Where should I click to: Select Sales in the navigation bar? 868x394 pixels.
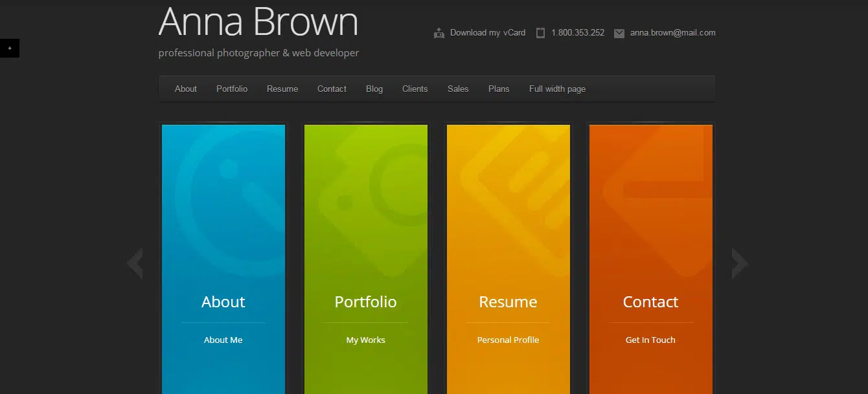click(x=458, y=89)
